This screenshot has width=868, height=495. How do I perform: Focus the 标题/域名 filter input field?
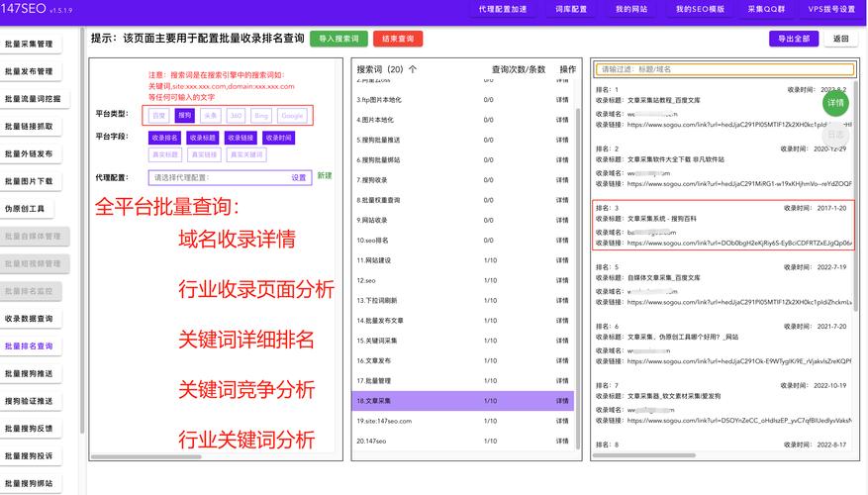(724, 69)
